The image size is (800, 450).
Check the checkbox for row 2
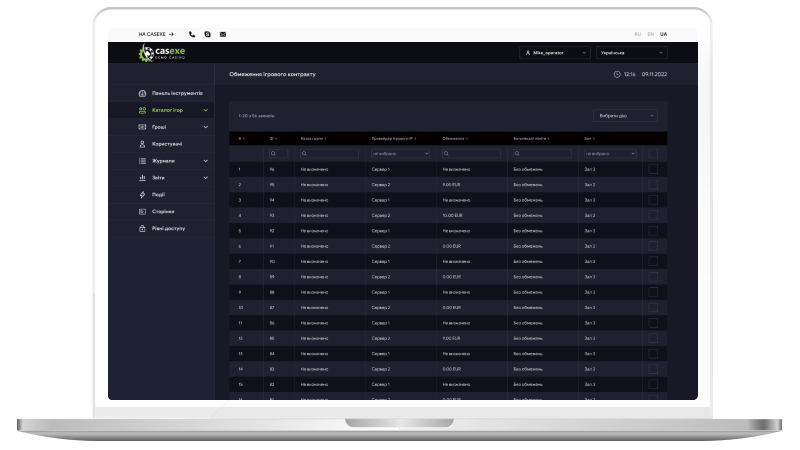point(653,184)
